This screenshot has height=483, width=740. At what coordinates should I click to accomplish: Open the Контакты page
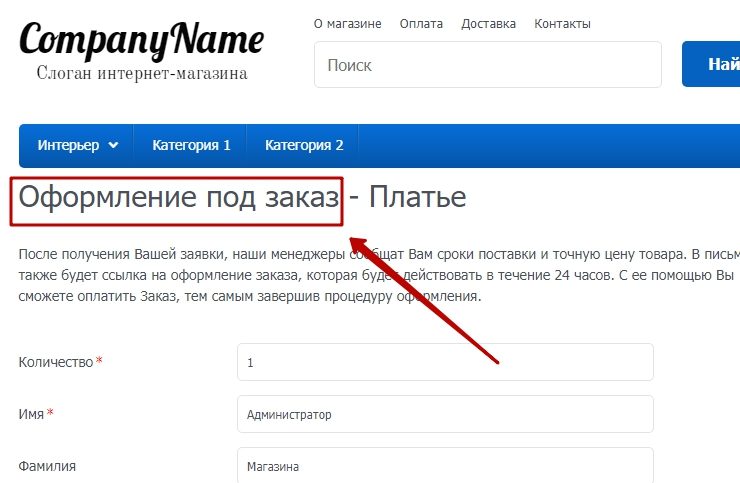pos(562,23)
